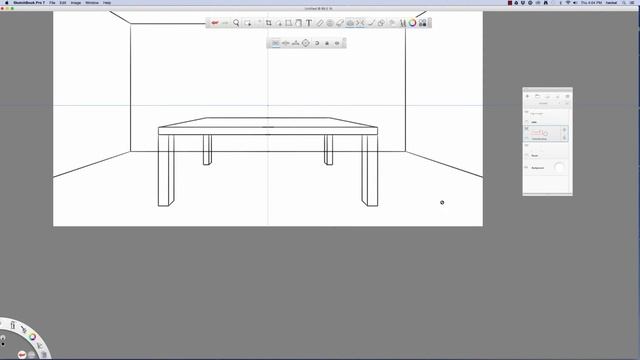The image size is (640, 360).
Task: Select 2-point perspective mode
Action: coord(286,43)
